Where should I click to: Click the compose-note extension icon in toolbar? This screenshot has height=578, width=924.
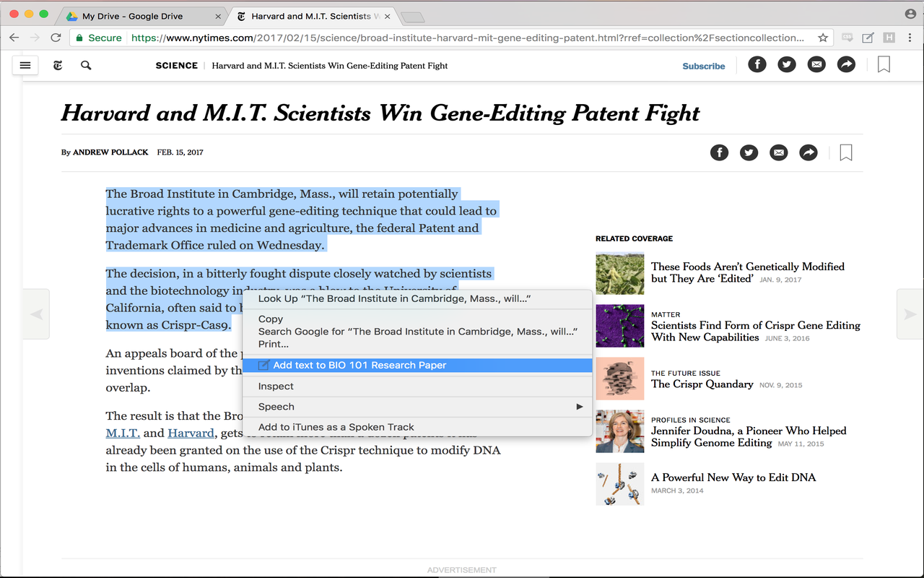[868, 38]
